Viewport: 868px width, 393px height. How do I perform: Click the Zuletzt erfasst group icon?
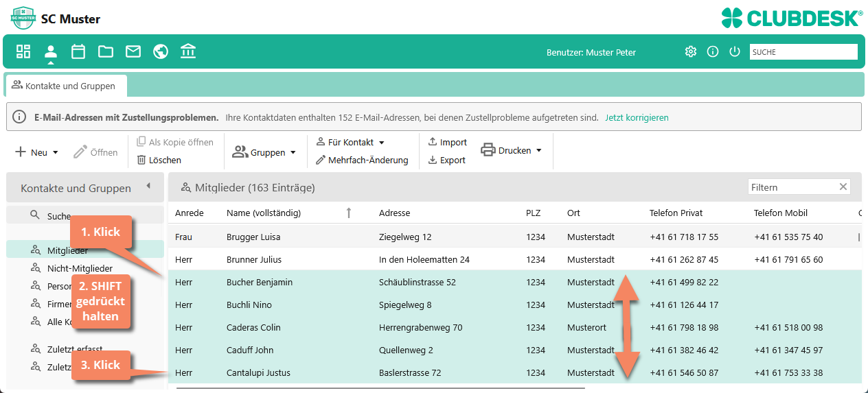[x=36, y=348]
